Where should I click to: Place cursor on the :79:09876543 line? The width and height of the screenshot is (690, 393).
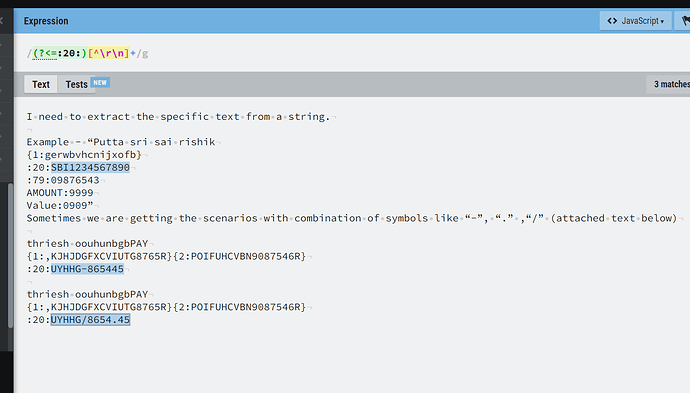[x=63, y=180]
